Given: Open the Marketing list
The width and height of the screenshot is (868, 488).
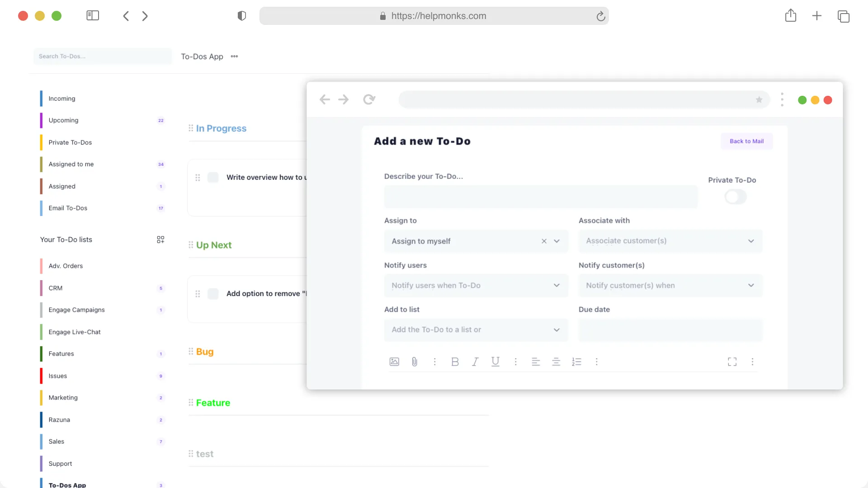Looking at the screenshot, I should [x=63, y=398].
